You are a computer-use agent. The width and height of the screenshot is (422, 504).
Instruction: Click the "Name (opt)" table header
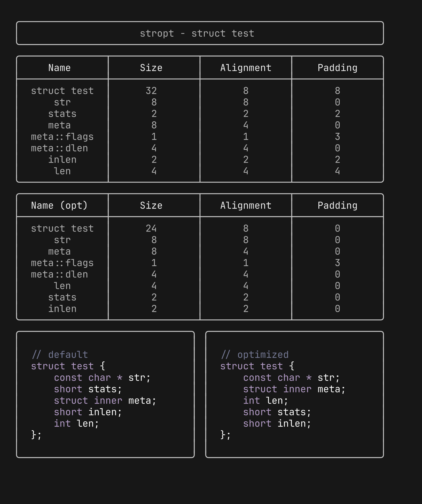(60, 205)
